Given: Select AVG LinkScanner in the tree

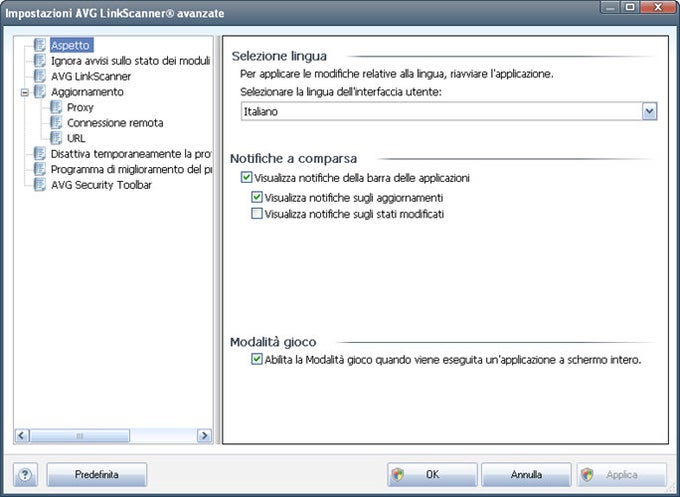Looking at the screenshot, I should click(91, 76).
